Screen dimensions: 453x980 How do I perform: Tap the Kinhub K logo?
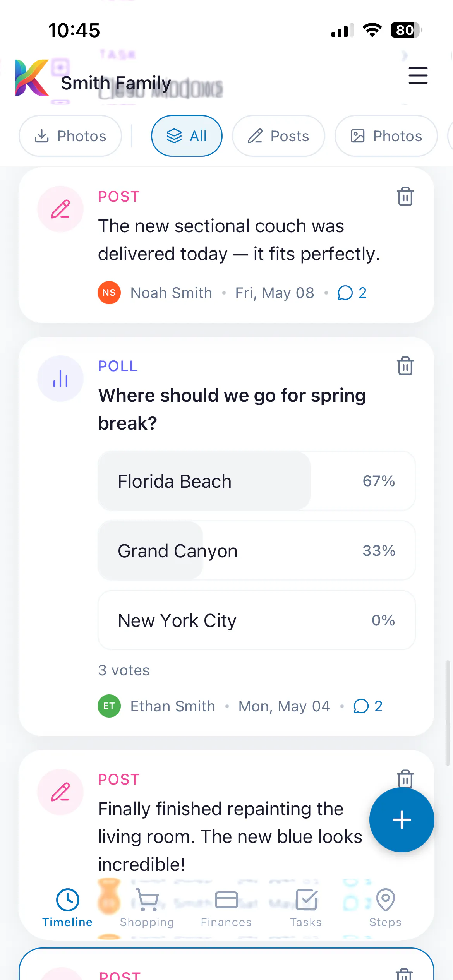point(32,77)
